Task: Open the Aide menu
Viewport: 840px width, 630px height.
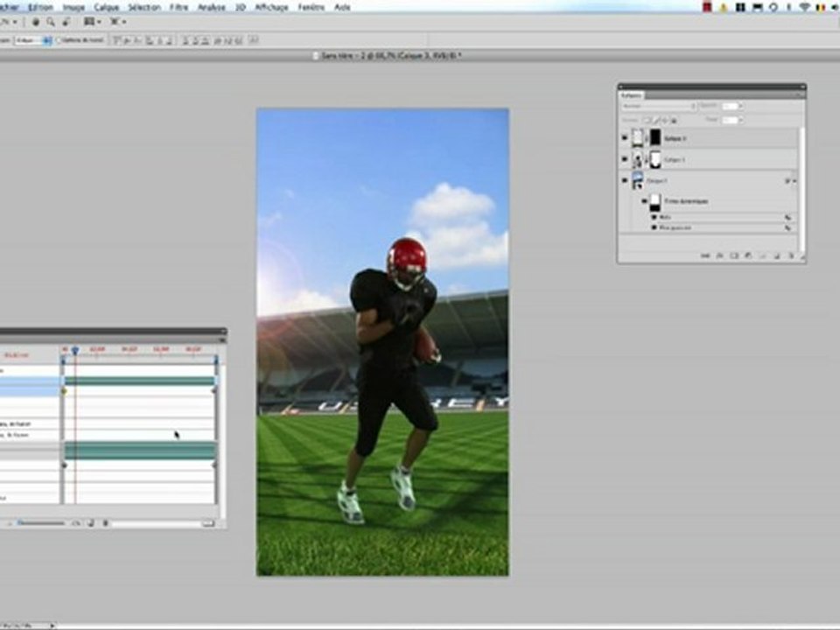Action: pyautogui.click(x=342, y=8)
